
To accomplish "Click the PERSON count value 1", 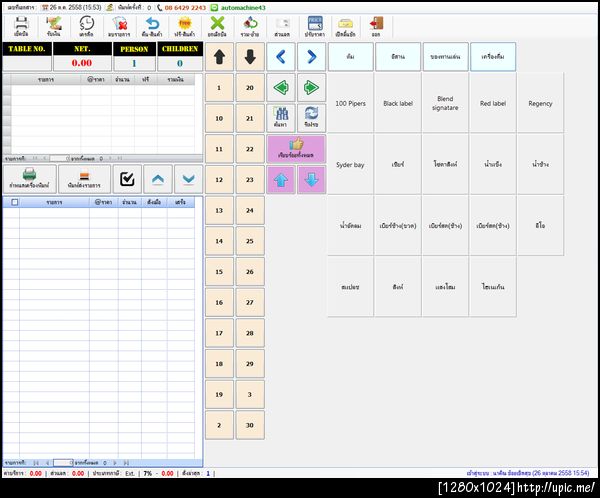I will (134, 63).
